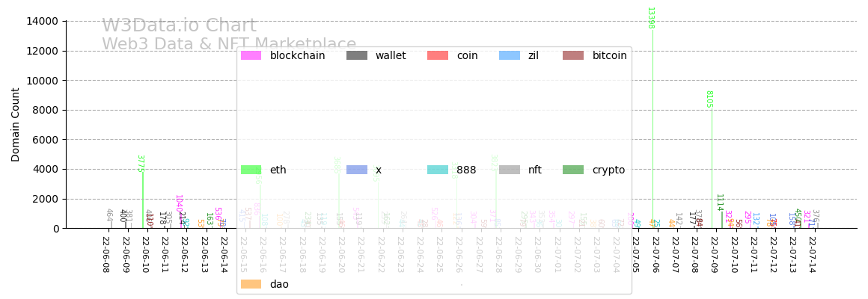Viewport: 868px width, 299px height.
Task: Select the 888 legend cyan swatch
Action: [x=438, y=170]
